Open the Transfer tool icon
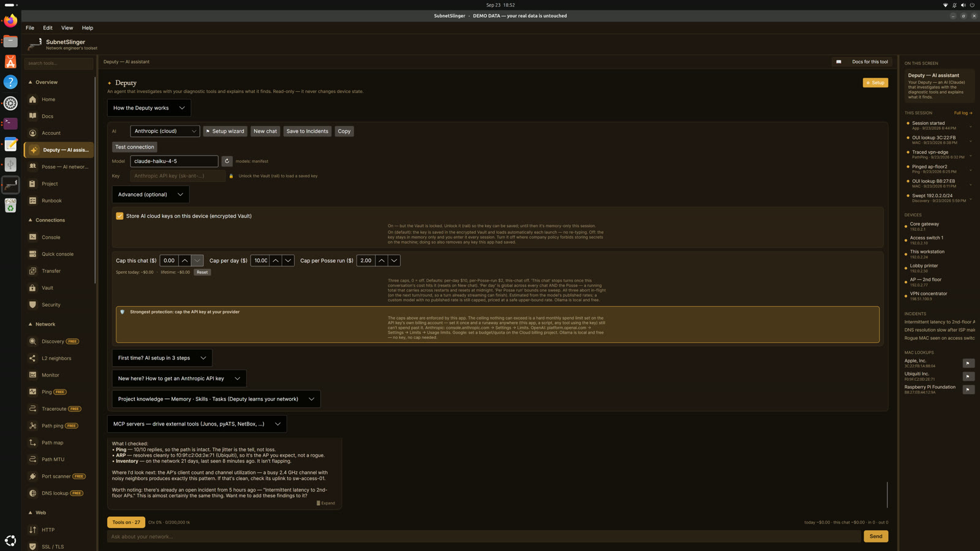Screen dimensions: 980x551 33,271
